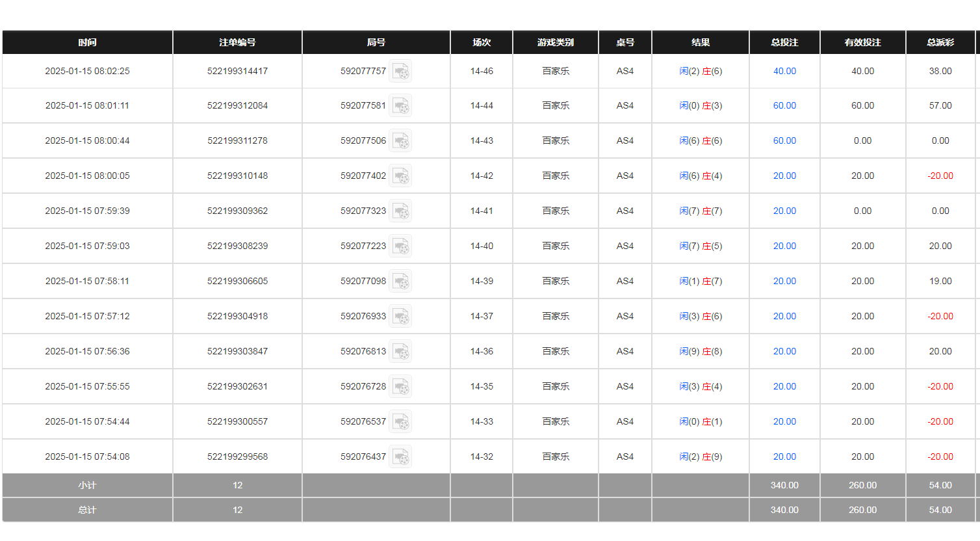
Task: Open 60.00 bet link for session 14-43
Action: tap(784, 141)
